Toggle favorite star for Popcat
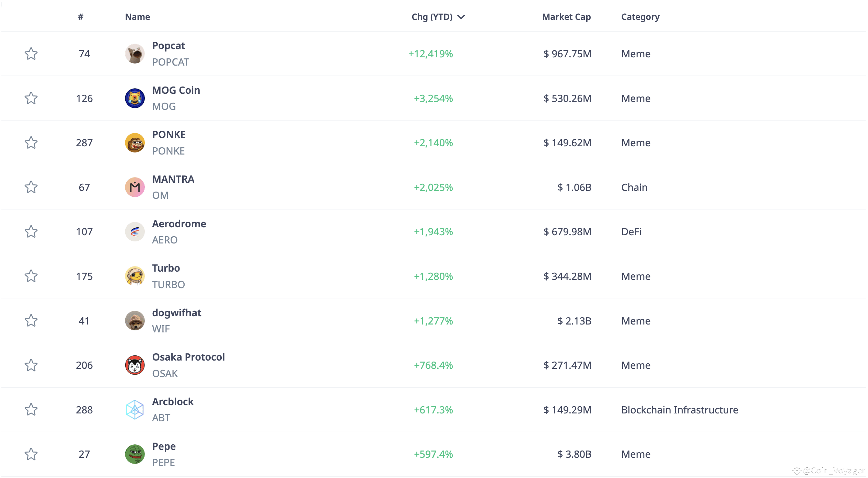Screen dimensions: 868x478 (x=31, y=54)
